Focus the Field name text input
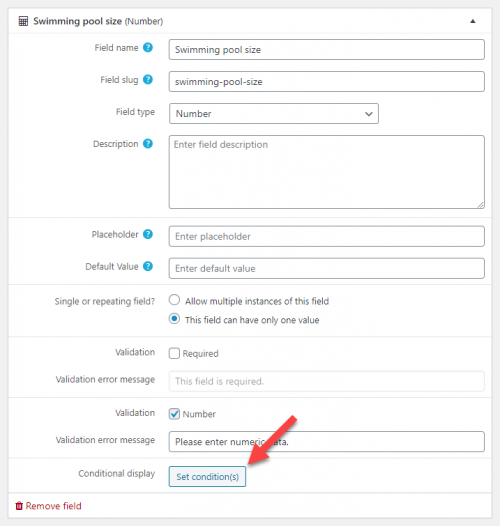500x526 pixels. pyautogui.click(x=327, y=50)
